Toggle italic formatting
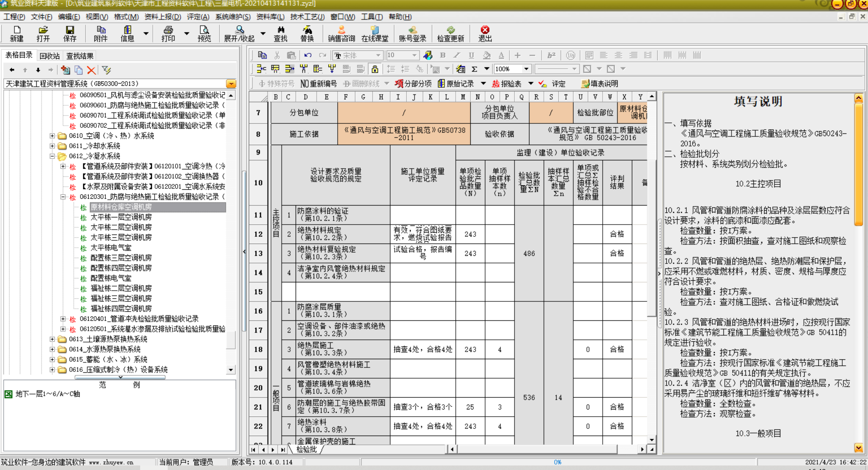 click(x=457, y=55)
